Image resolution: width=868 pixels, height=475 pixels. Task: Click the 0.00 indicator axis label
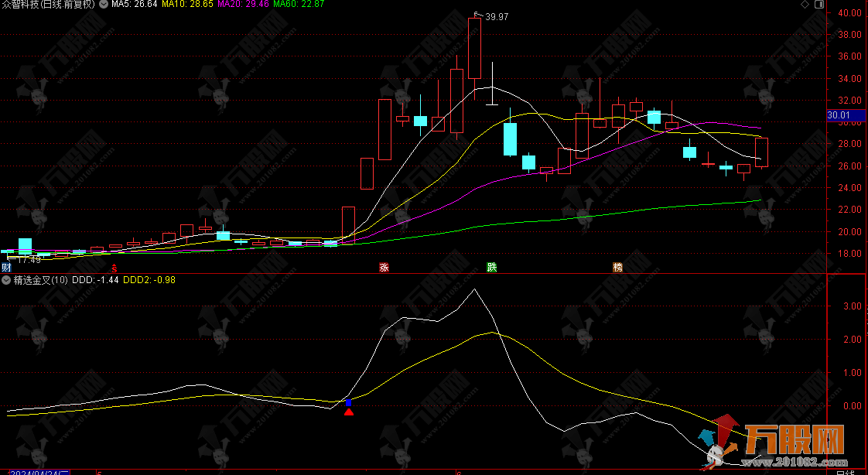tap(852, 406)
